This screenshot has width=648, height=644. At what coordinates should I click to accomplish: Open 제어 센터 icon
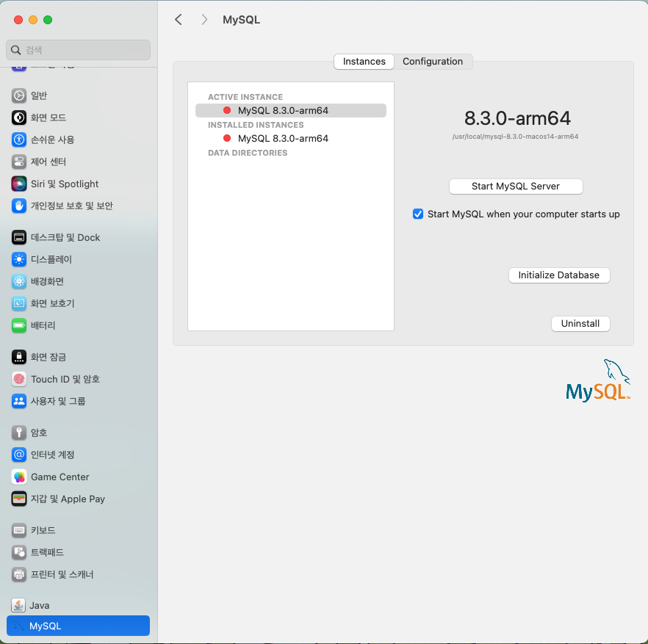click(18, 162)
